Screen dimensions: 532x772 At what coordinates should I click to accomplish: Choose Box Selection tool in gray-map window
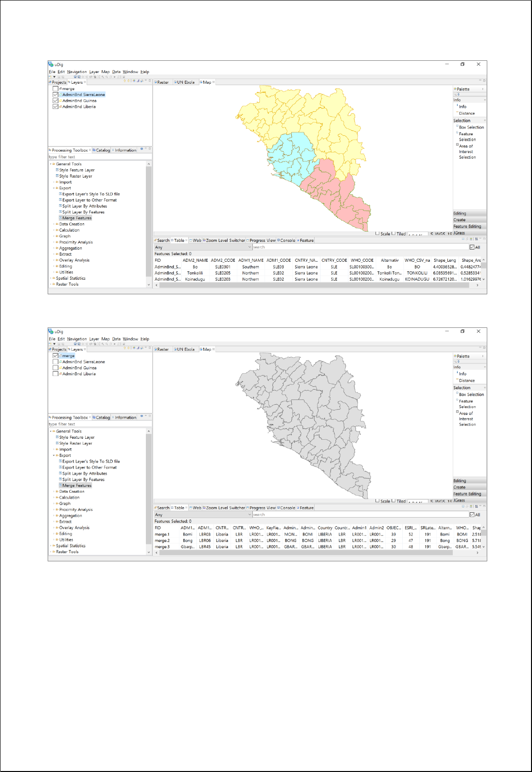pyautogui.click(x=471, y=395)
